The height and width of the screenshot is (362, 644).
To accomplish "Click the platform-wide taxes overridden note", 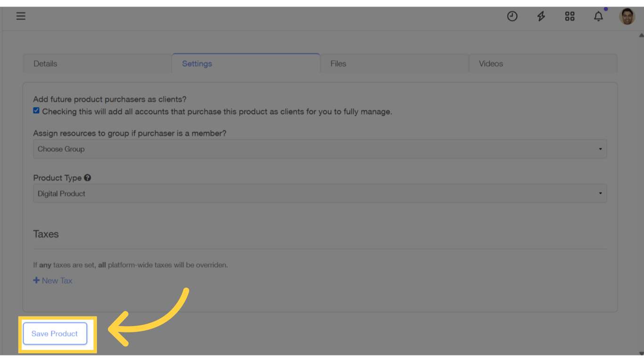I will [131, 265].
